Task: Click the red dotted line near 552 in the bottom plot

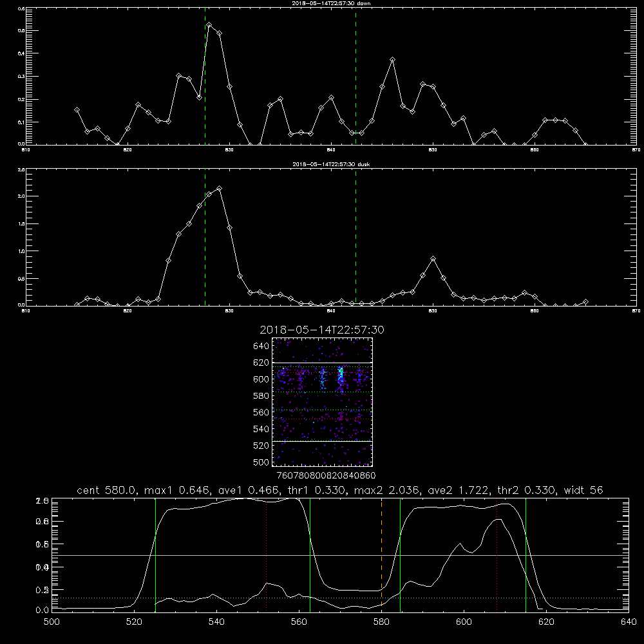Action: pyautogui.click(x=267, y=554)
